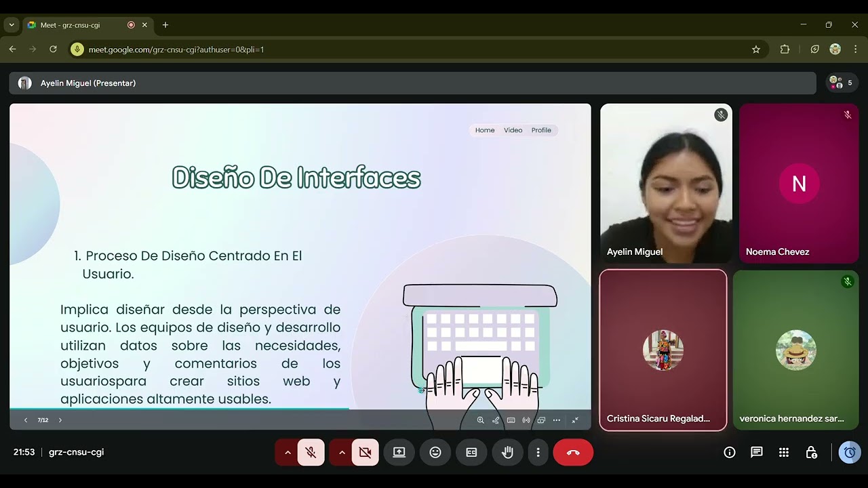Open more options three-dot menu in call bar

[538, 452]
